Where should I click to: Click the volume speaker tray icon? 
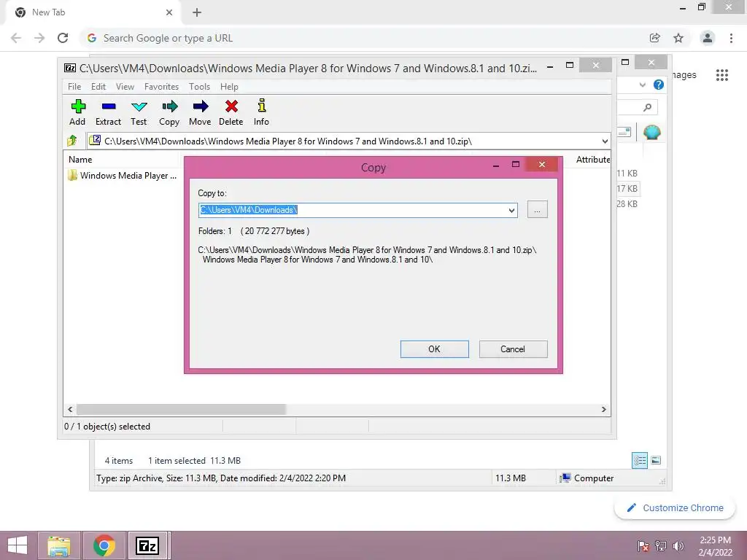pyautogui.click(x=678, y=545)
